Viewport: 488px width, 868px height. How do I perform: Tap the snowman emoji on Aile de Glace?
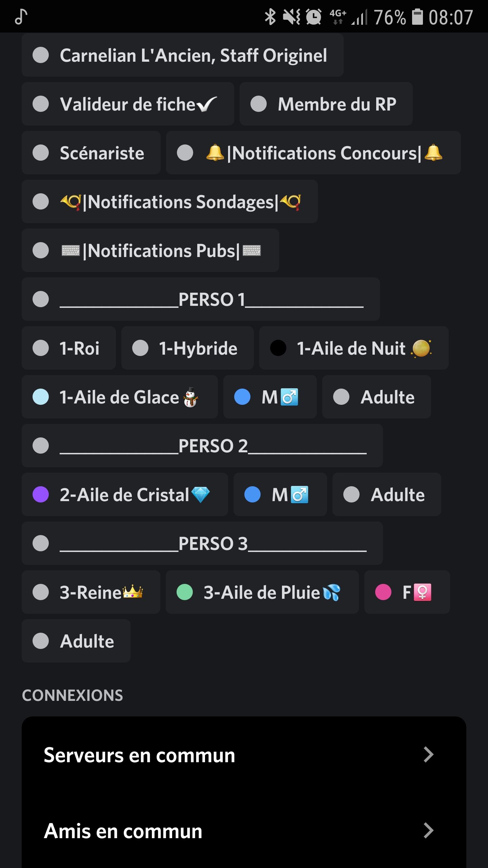[190, 397]
